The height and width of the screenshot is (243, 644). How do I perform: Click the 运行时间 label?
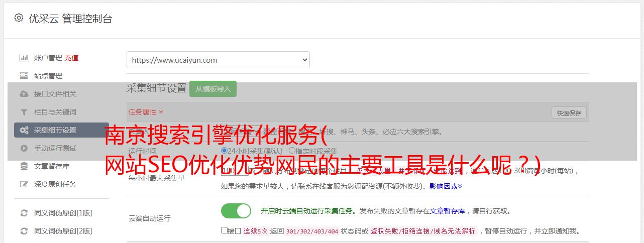(142, 151)
